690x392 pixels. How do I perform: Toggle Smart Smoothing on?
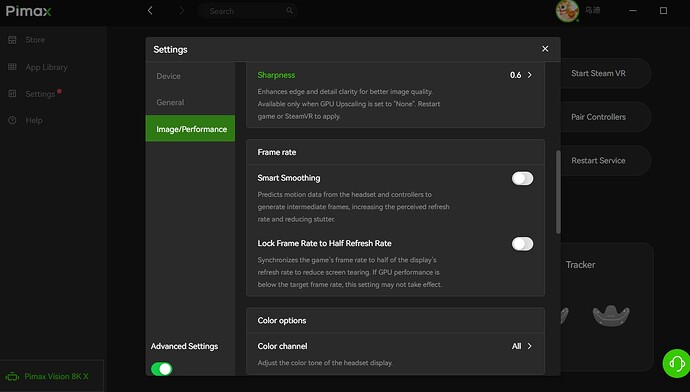pos(522,178)
